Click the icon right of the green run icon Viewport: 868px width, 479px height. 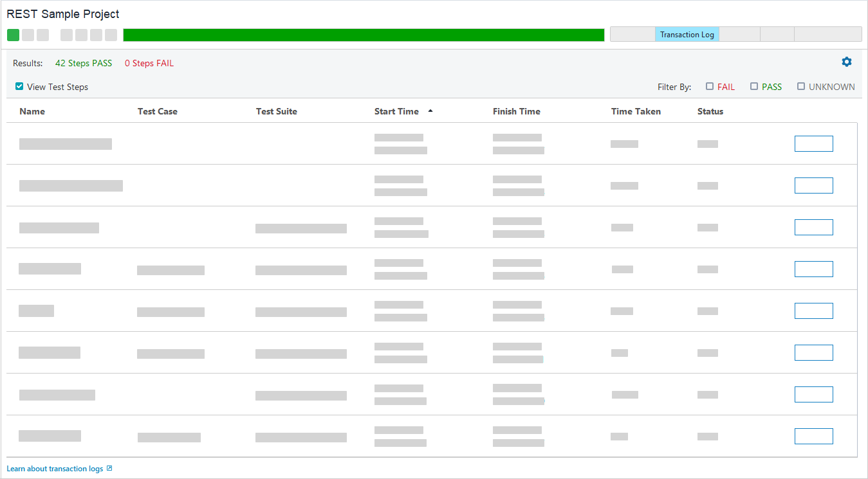tap(28, 35)
